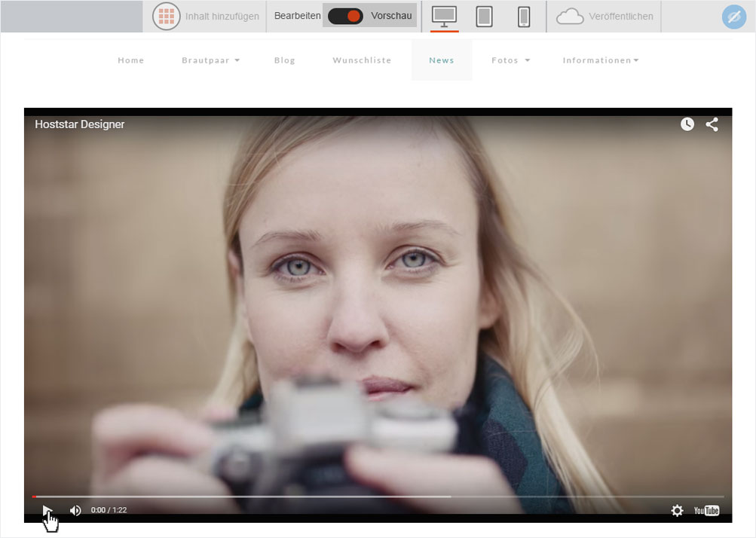Click the Veröffentlichen text
The image size is (756, 538).
click(621, 17)
